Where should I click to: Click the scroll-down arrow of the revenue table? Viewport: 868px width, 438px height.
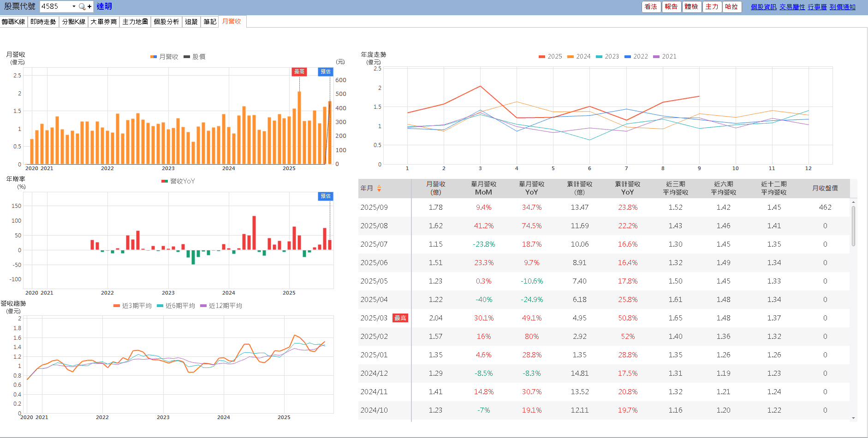[853, 418]
